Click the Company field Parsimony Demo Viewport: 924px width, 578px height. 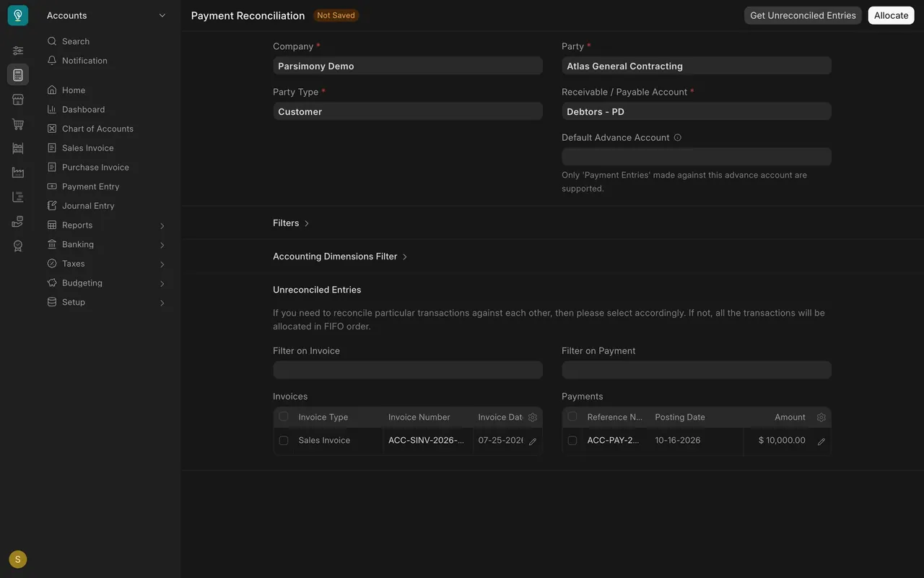(408, 66)
